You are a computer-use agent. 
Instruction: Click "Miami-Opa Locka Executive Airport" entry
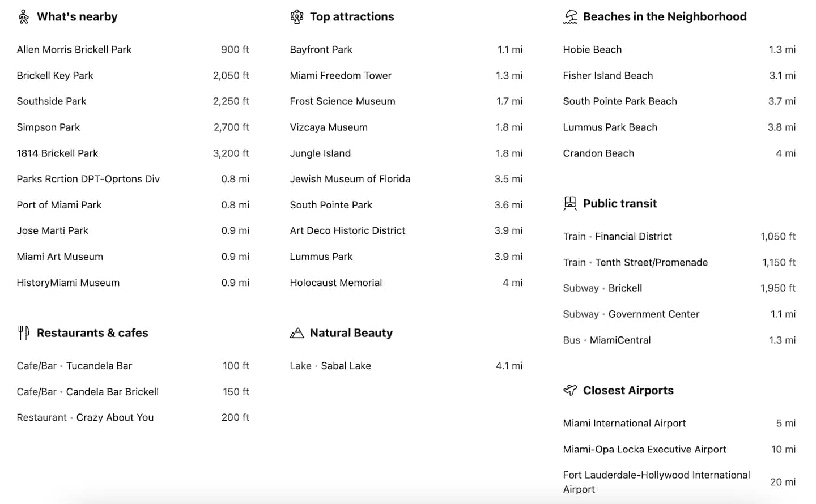coord(644,450)
